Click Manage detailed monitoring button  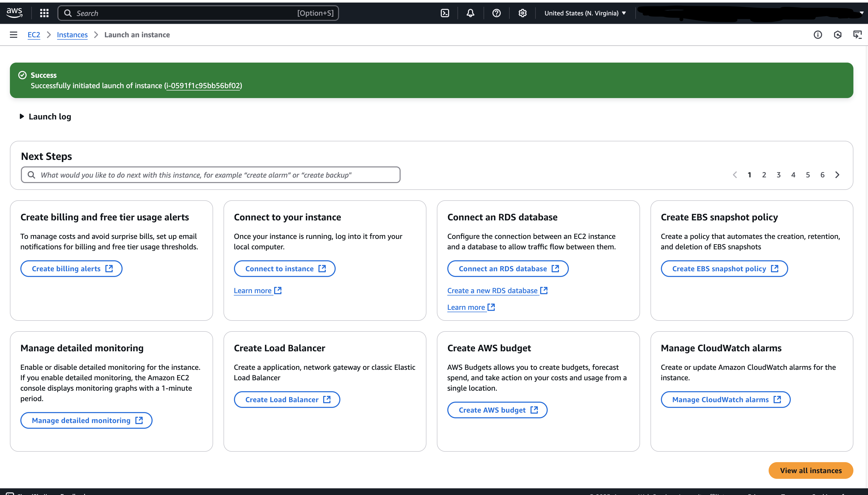[x=86, y=420]
